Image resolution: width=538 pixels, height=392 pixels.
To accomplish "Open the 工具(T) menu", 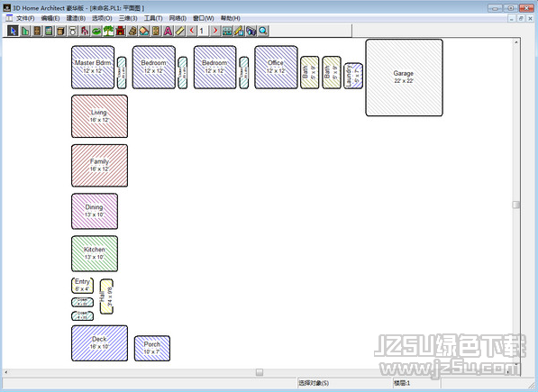I will click(x=153, y=18).
